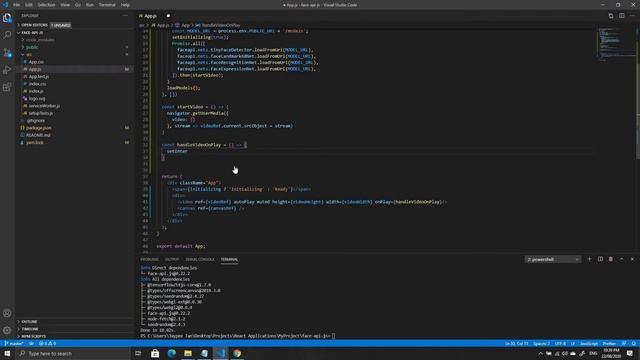
Task: Open the errors and warnings count in status bar
Action: [x=47, y=344]
